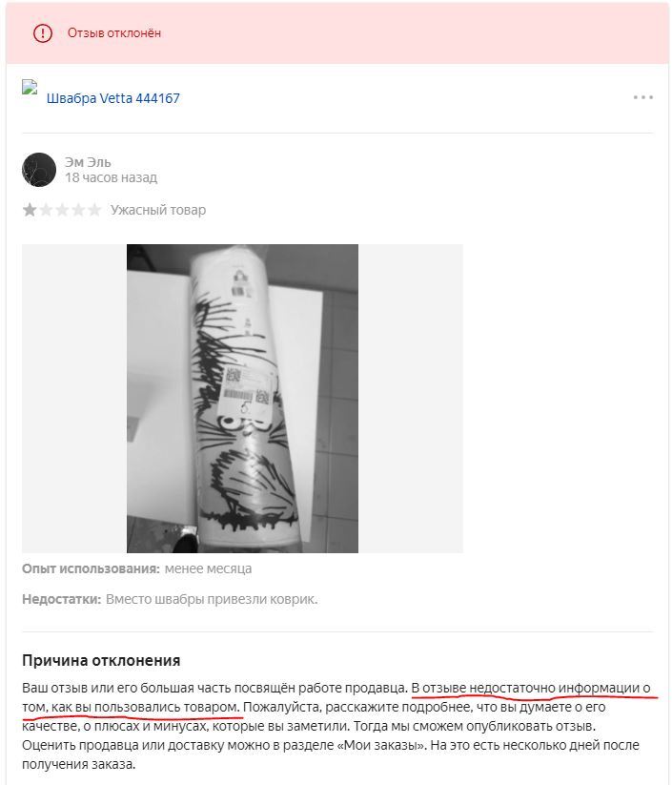
Task: Click the 18 часов назад timestamp
Action: point(112,177)
